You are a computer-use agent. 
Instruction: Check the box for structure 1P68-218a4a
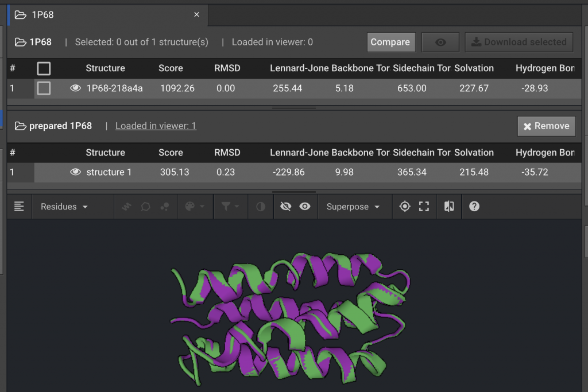click(44, 88)
